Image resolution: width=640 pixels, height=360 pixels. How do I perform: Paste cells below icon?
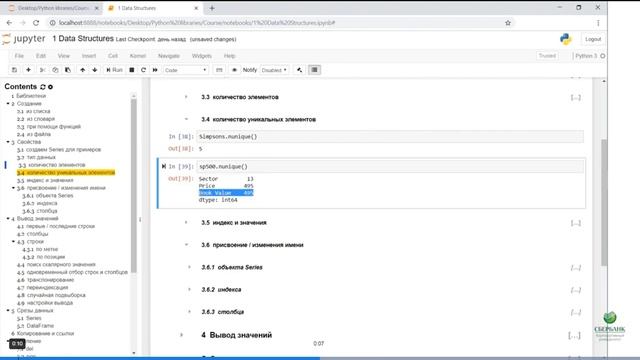point(68,70)
